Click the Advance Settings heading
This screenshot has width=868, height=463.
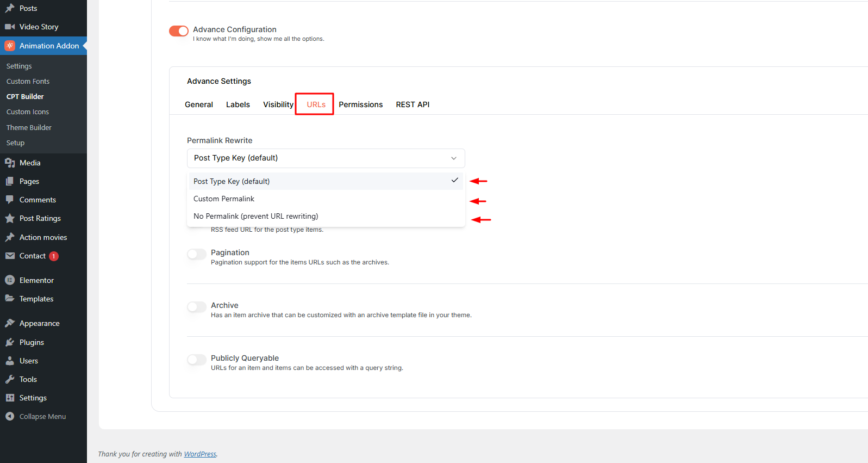click(x=219, y=81)
